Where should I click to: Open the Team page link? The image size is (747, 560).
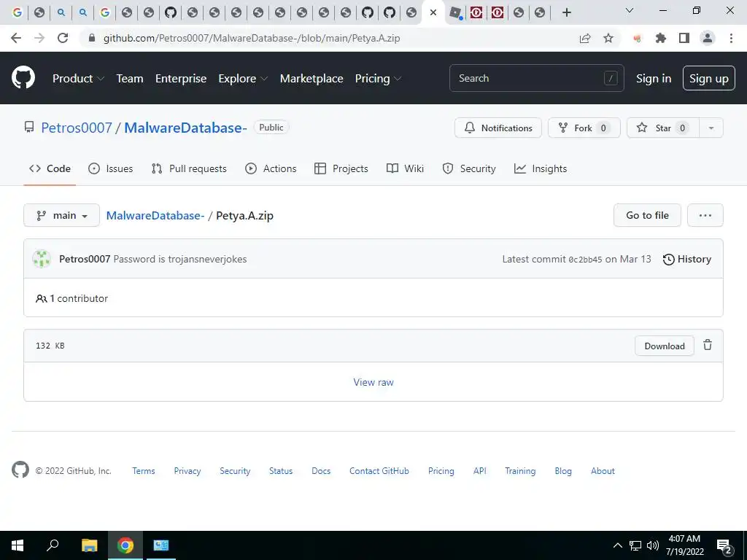point(130,79)
